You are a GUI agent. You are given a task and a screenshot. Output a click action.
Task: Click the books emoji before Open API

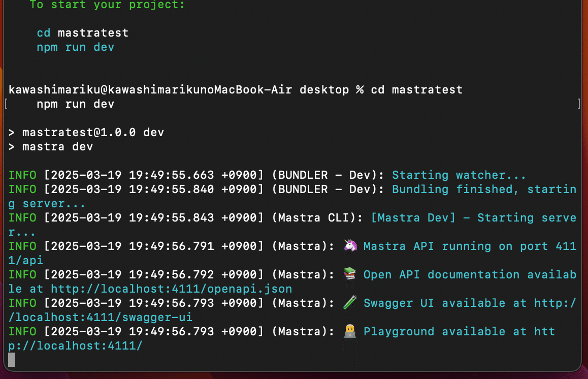click(x=349, y=275)
